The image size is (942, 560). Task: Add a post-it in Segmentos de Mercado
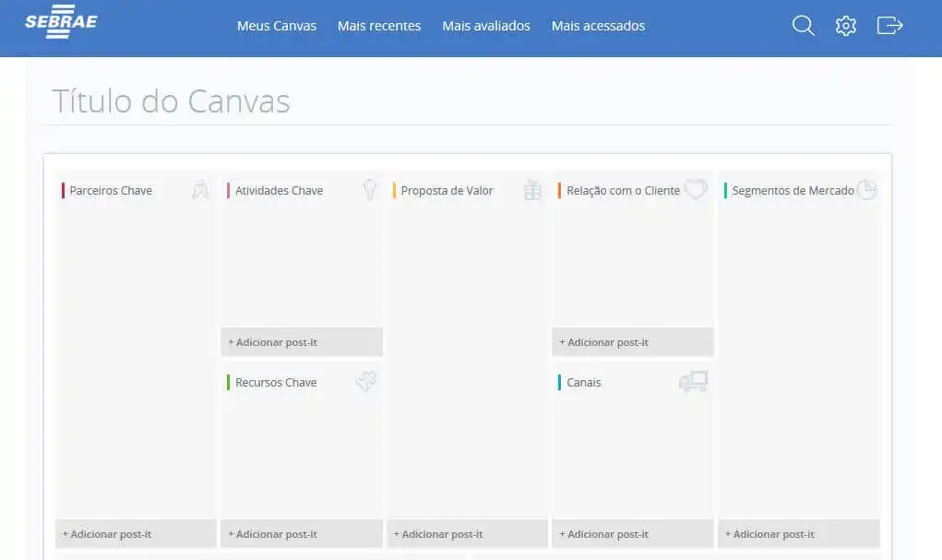pos(798,533)
